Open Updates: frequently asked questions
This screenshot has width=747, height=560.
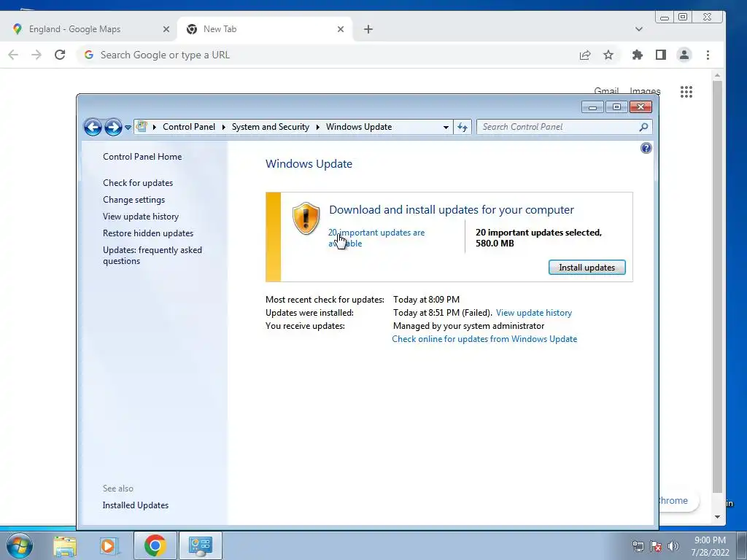(x=152, y=255)
